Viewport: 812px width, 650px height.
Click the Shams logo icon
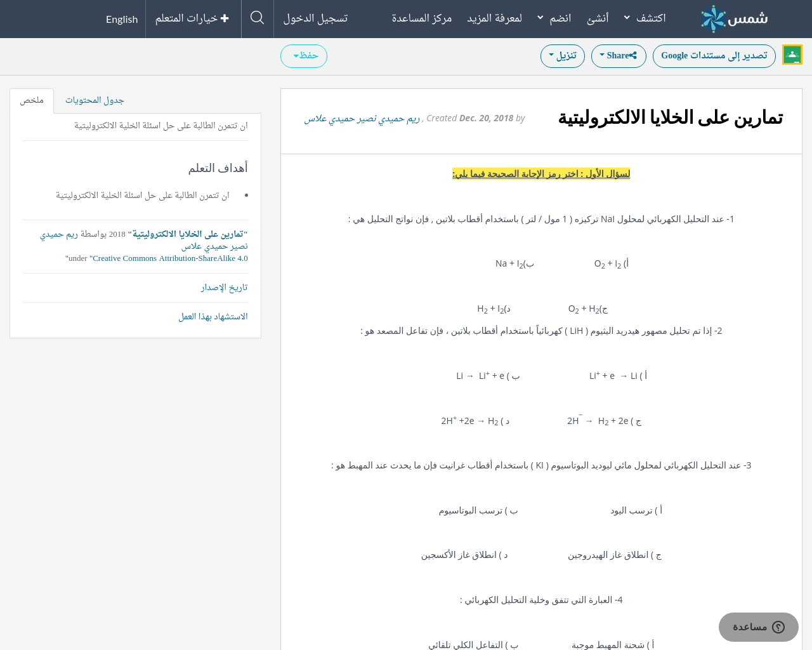pyautogui.click(x=734, y=18)
